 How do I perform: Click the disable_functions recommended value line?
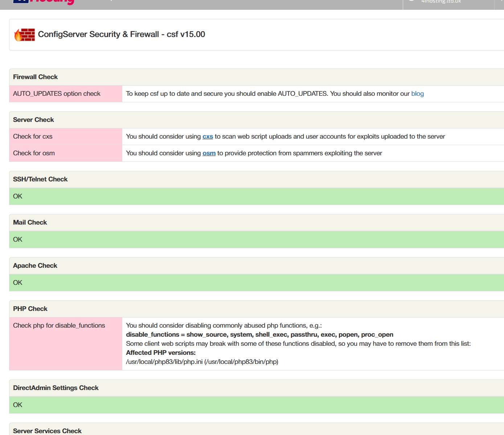coord(259,335)
